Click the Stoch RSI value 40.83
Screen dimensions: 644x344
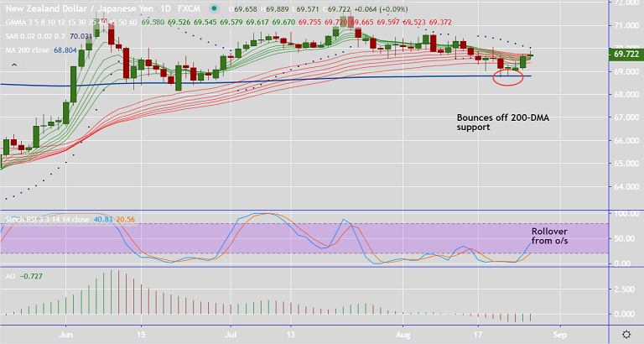point(102,220)
